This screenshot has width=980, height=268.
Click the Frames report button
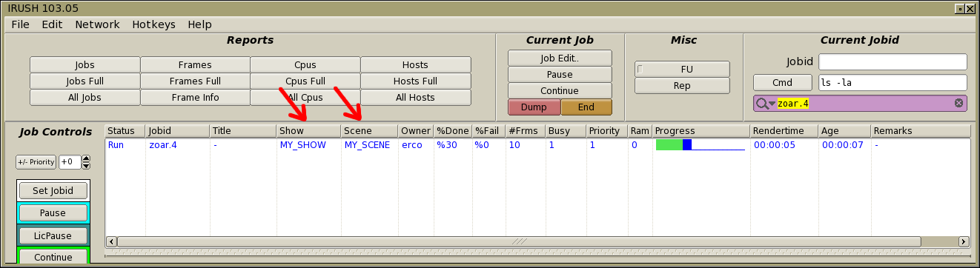[x=195, y=65]
